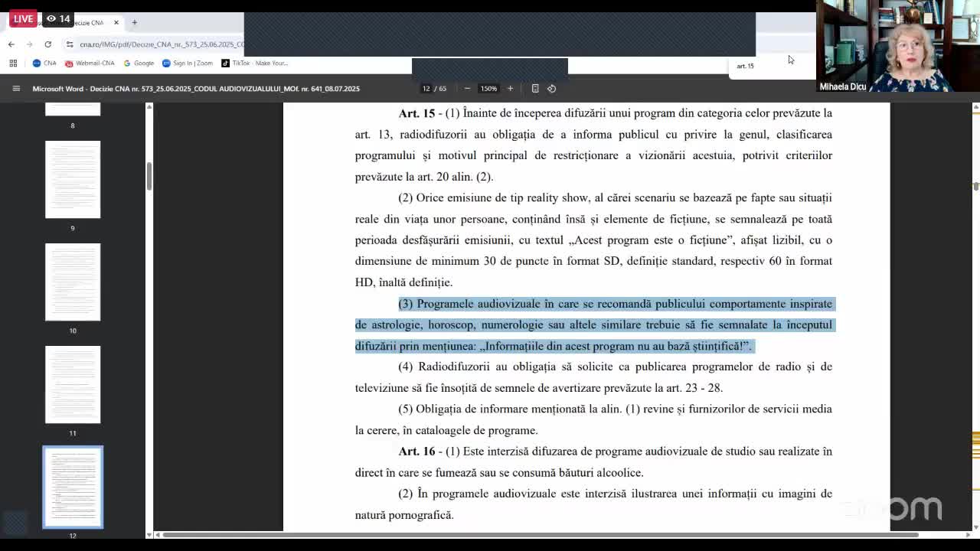The height and width of the screenshot is (551, 980).
Task: Click paragraph '(5) Obligația de informare menționată'
Action: [x=593, y=419]
